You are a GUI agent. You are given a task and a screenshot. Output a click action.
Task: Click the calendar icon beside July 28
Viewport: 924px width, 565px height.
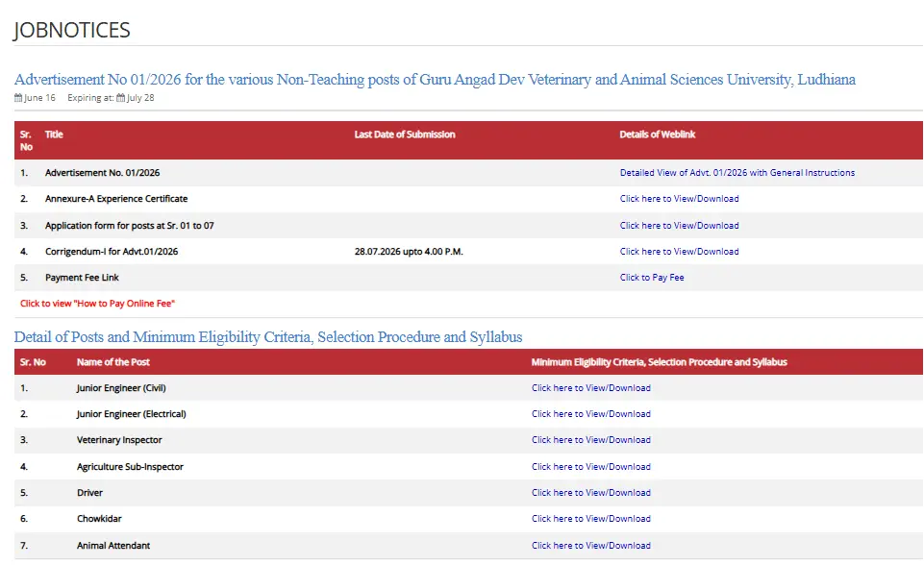[x=121, y=98]
